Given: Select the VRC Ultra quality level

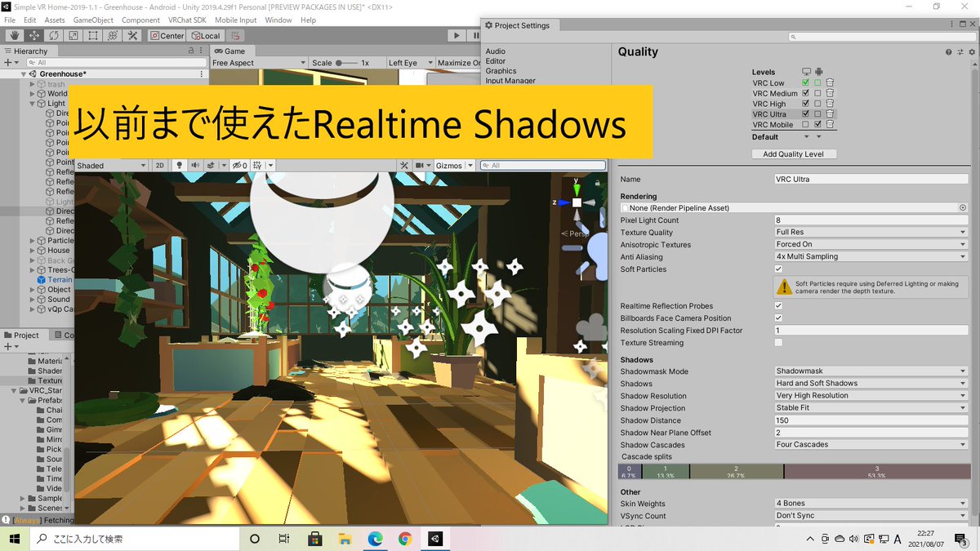Looking at the screenshot, I should pos(769,114).
